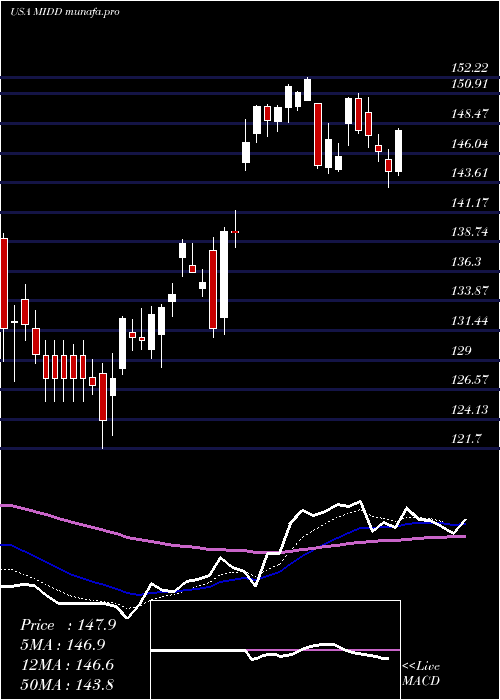Select the 131.44 price axis label

(469, 321)
